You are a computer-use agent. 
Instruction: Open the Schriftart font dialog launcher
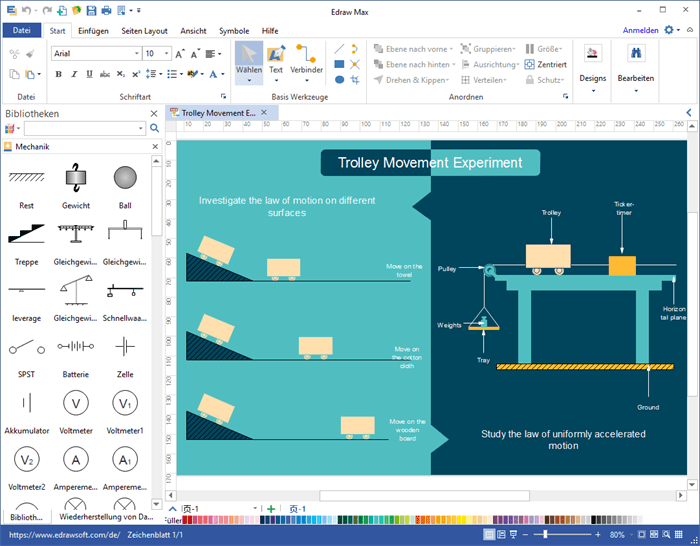223,96
